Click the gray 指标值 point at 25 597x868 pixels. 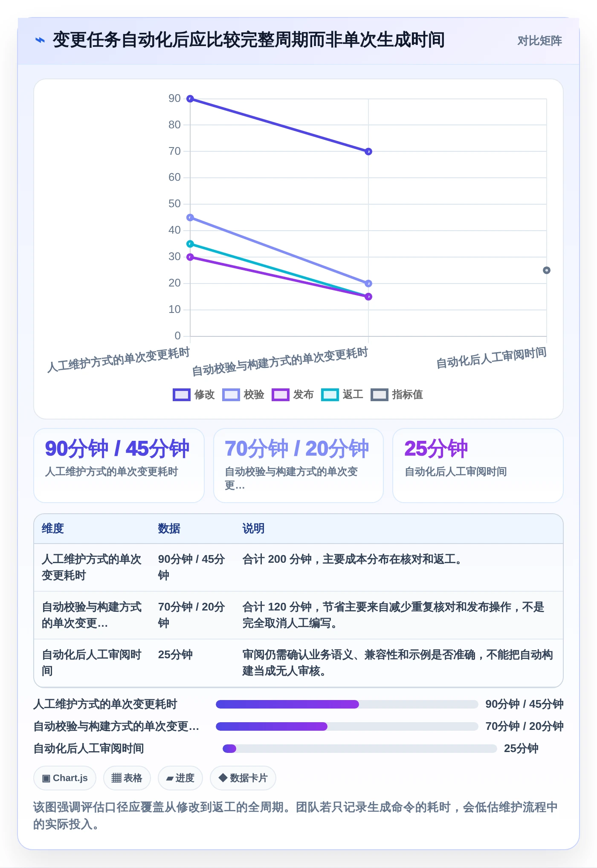547,270
